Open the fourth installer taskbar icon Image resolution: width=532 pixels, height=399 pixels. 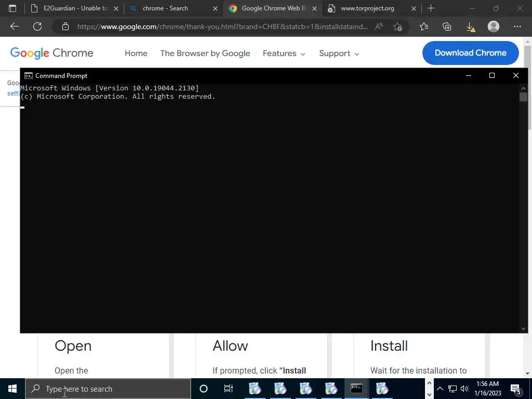[331, 389]
